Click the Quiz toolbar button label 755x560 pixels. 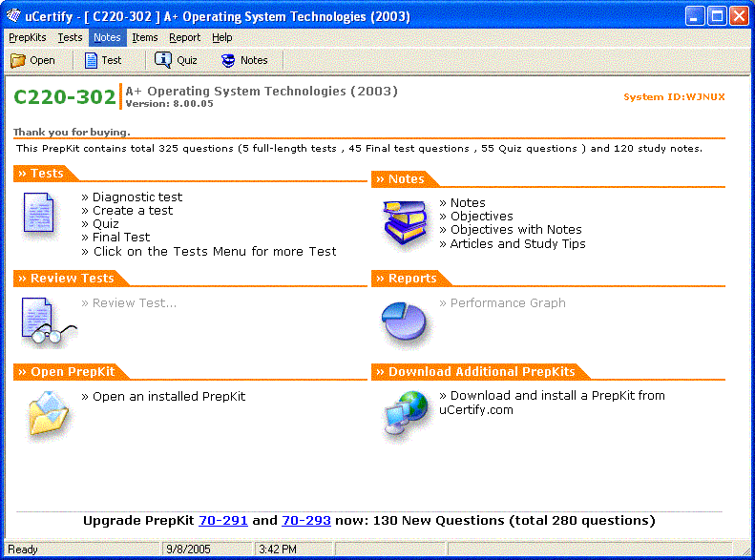[187, 61]
